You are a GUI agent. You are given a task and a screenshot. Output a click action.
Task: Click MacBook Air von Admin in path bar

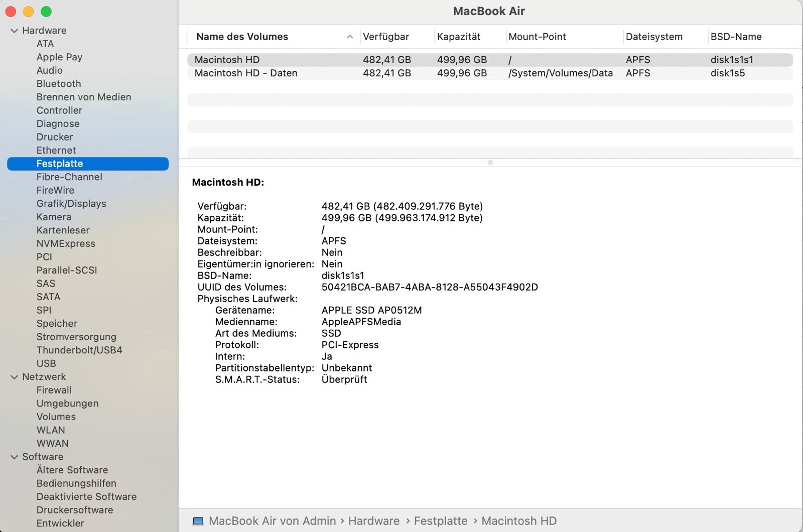[x=272, y=521]
